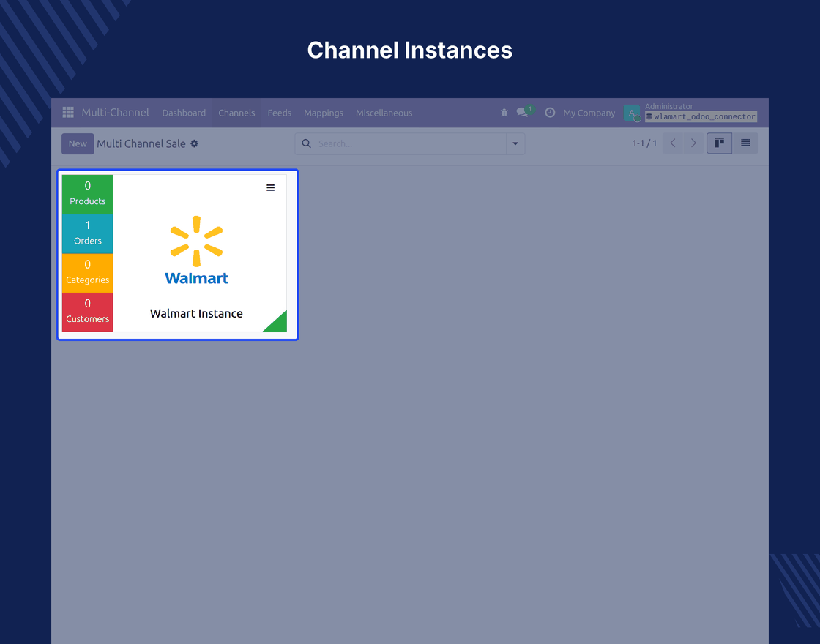Viewport: 820px width, 644px height.
Task: Create a New channel instance
Action: pos(78,143)
